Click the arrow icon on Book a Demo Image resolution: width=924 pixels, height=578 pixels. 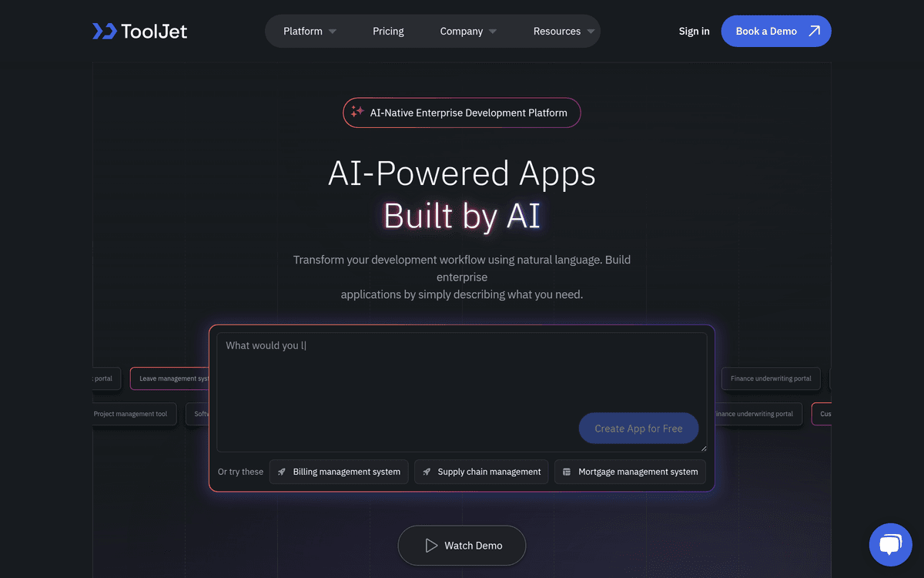tap(814, 31)
